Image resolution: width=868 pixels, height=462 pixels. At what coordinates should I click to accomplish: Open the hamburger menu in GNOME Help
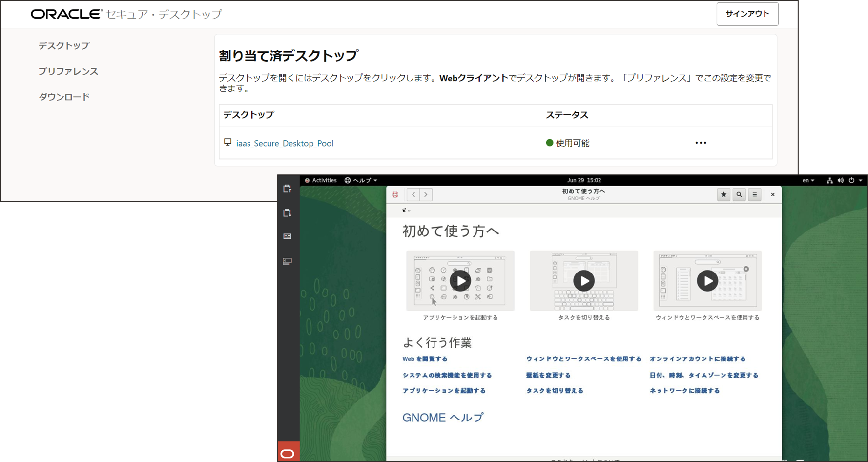click(x=755, y=194)
